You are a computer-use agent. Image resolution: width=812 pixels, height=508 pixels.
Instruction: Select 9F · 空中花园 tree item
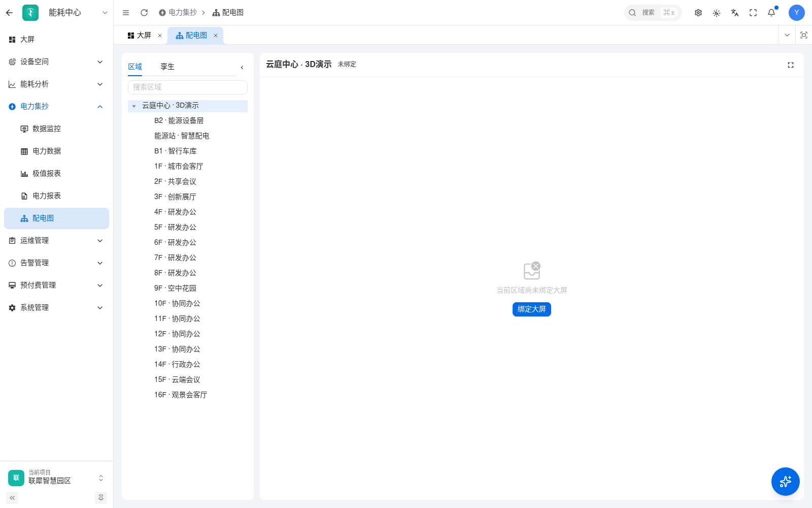pyautogui.click(x=175, y=288)
